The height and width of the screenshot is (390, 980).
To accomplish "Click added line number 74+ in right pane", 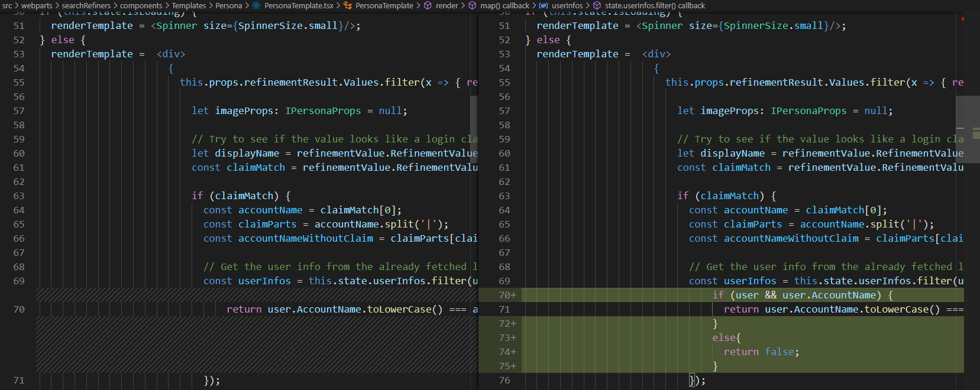I will 507,352.
